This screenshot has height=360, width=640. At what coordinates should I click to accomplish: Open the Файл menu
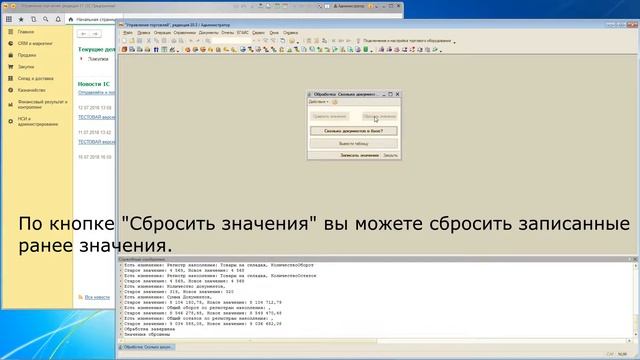[x=128, y=33]
